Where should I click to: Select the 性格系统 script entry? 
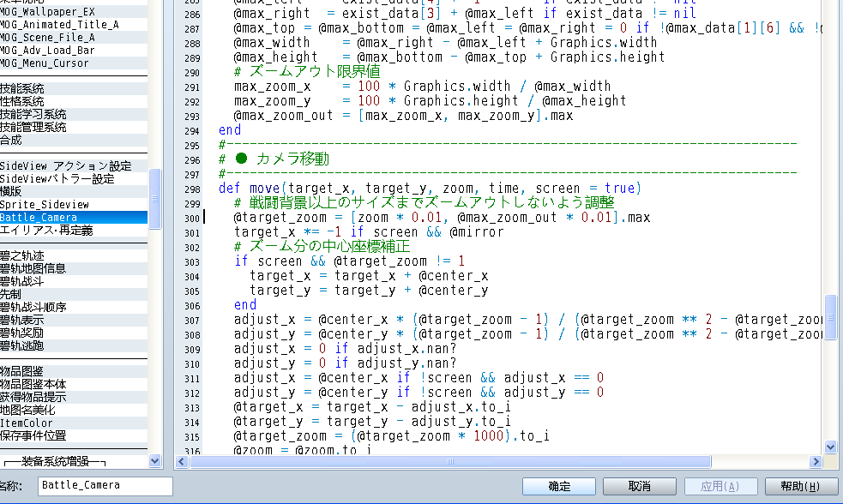pos(74,101)
